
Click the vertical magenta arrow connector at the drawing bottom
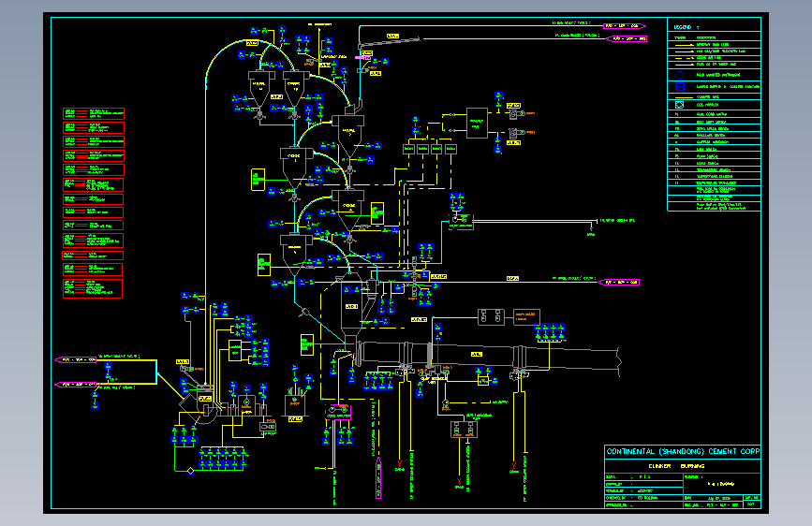[378, 478]
